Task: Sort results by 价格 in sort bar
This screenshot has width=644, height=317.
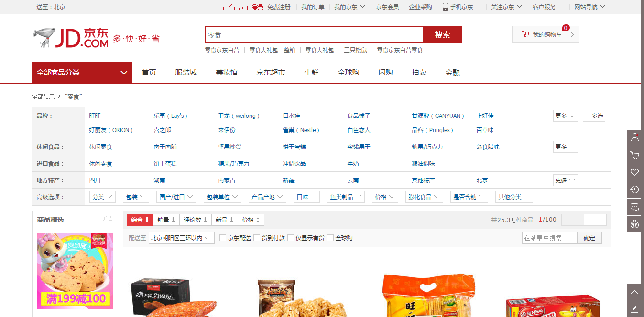Action: (251, 220)
